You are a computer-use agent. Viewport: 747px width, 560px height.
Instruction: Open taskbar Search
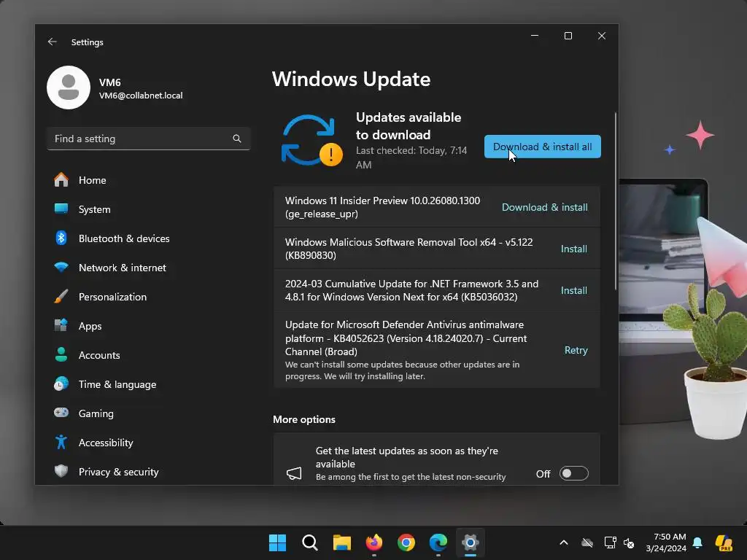click(309, 542)
